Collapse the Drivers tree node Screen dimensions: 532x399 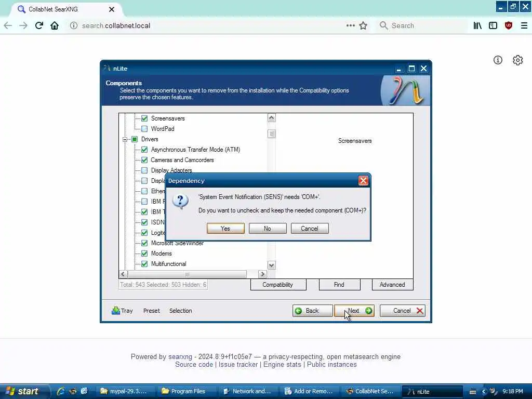pyautogui.click(x=125, y=139)
